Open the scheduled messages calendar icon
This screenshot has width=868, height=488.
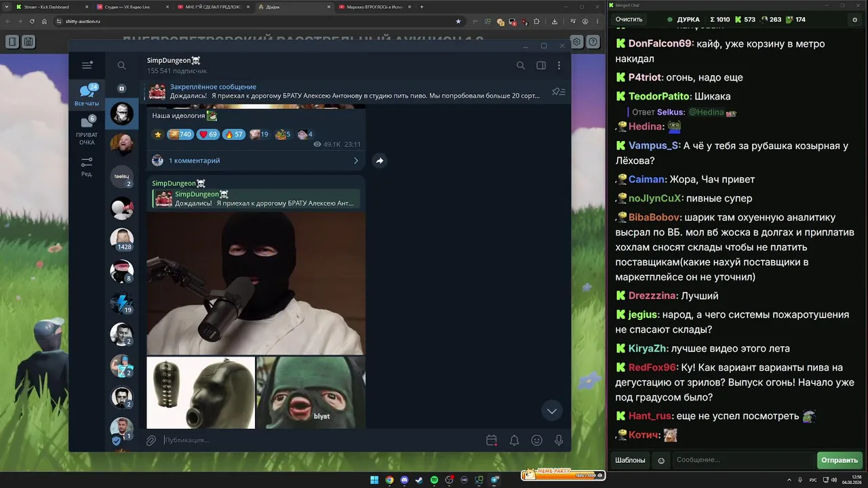point(492,441)
